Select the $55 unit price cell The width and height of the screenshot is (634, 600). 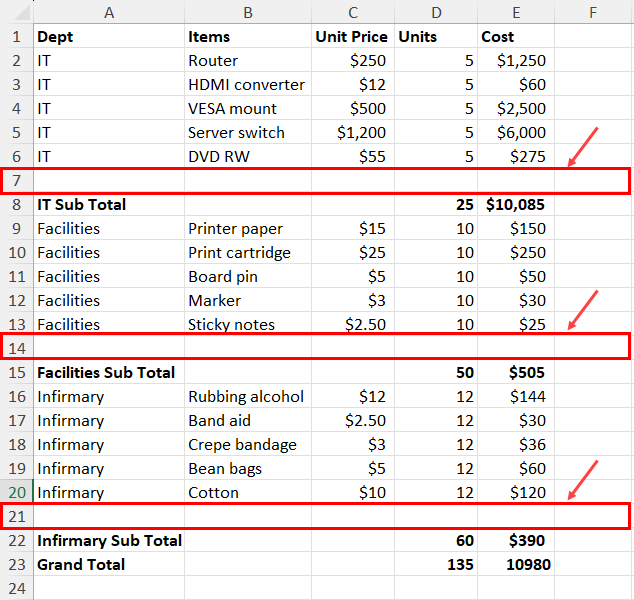[x=353, y=156]
